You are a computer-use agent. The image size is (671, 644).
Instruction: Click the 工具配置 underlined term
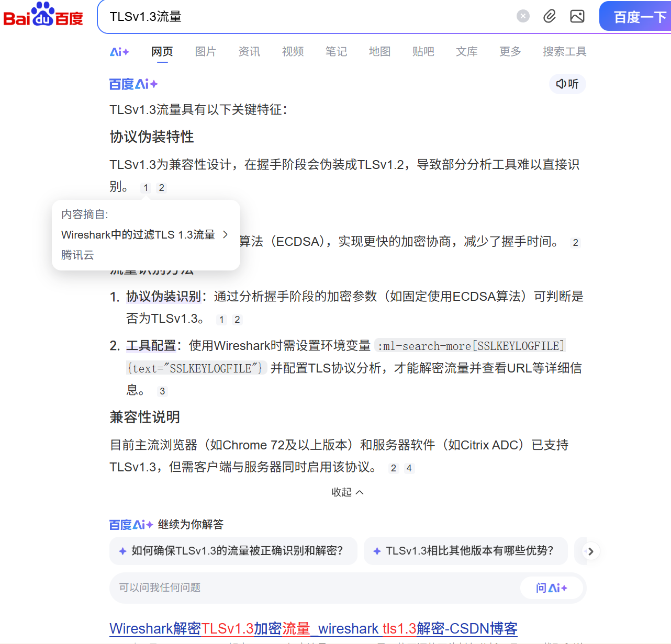click(151, 346)
